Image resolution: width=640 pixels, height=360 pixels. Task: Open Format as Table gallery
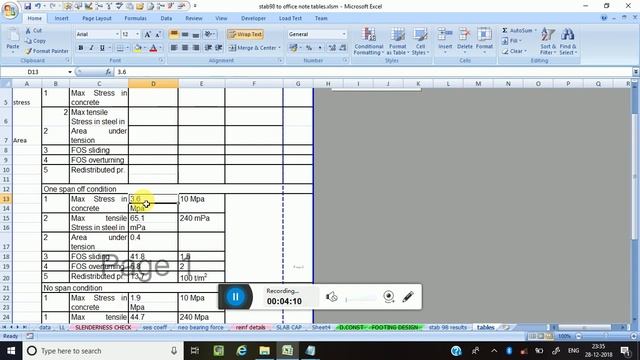[398, 41]
